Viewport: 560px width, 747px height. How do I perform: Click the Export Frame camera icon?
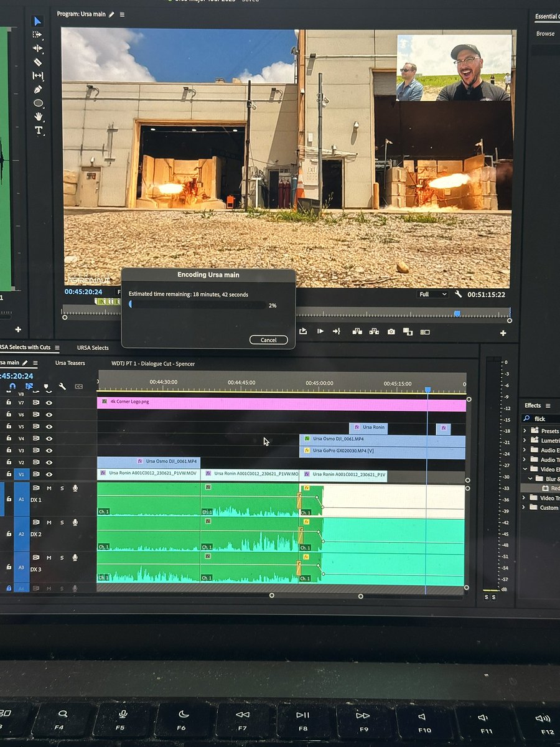point(391,332)
